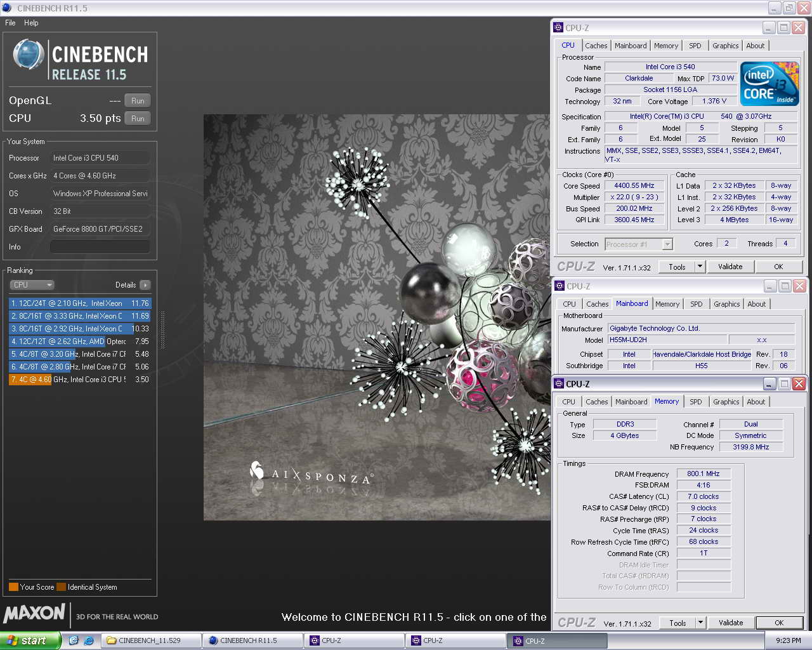
Task: Switch to CINEBENCH_11.529 folder taskbar item
Action: tap(151, 640)
